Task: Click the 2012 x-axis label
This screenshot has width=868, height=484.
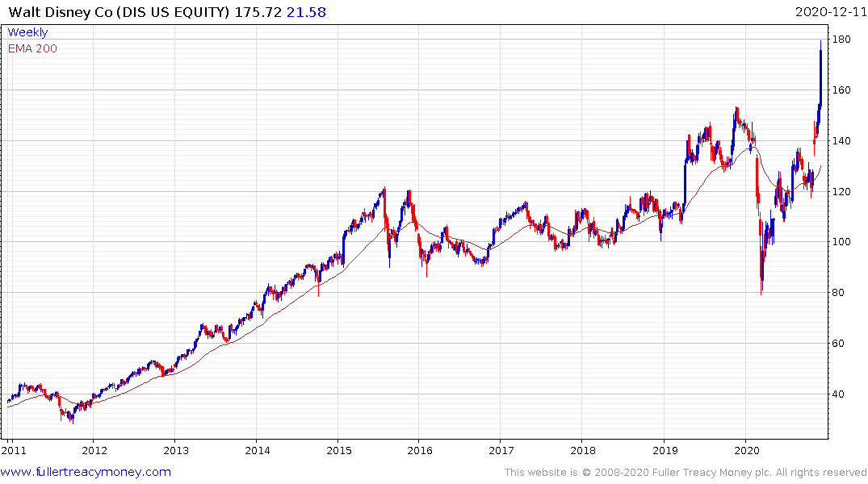Action: (94, 450)
